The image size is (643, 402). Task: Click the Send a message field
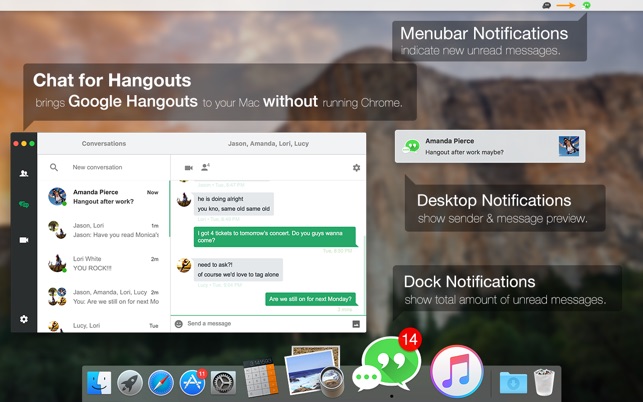(x=209, y=323)
